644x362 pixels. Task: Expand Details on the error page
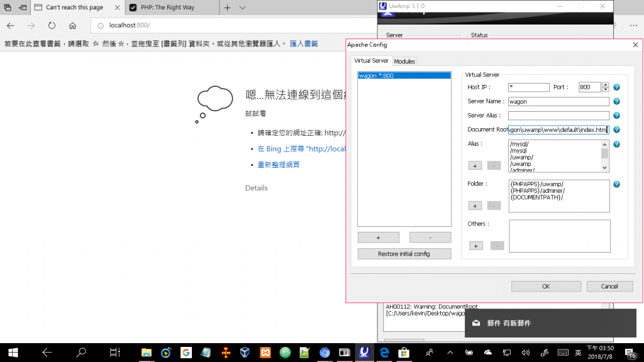(x=257, y=187)
